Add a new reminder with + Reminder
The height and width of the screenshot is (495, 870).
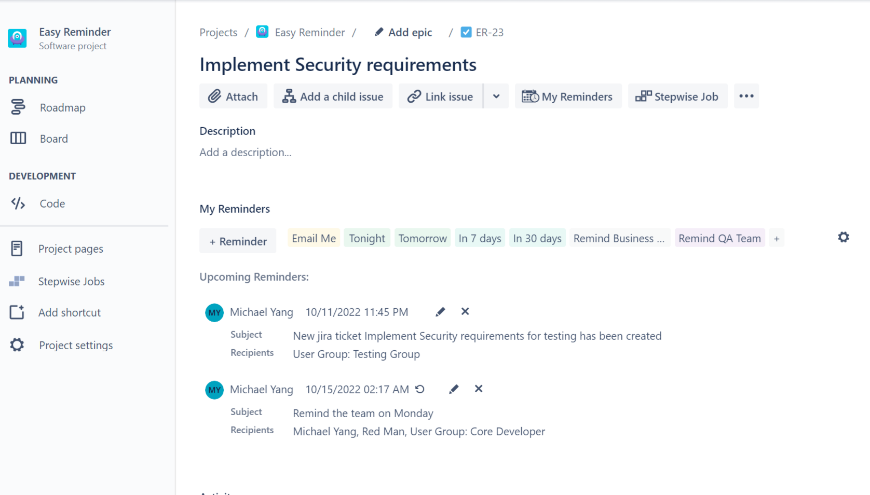tap(238, 241)
